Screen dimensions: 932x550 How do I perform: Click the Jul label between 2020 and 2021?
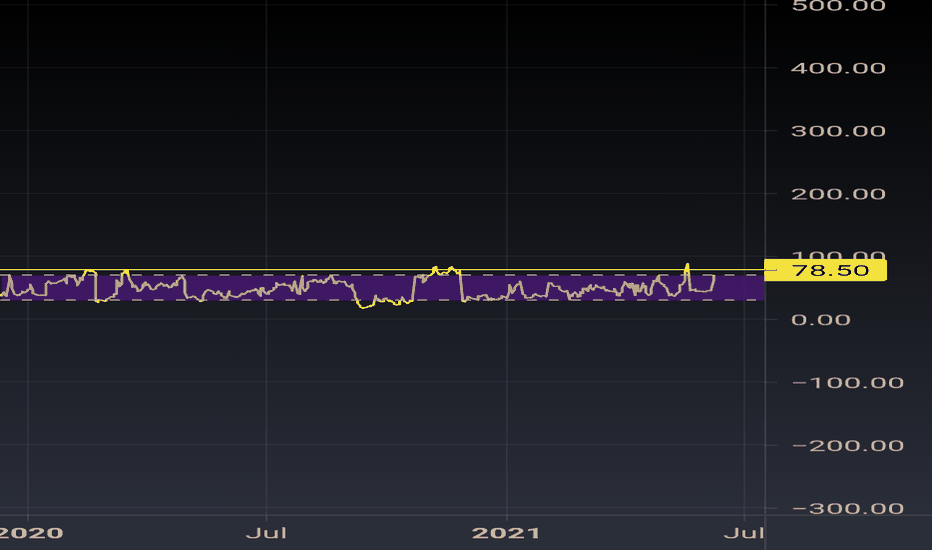coord(266,533)
